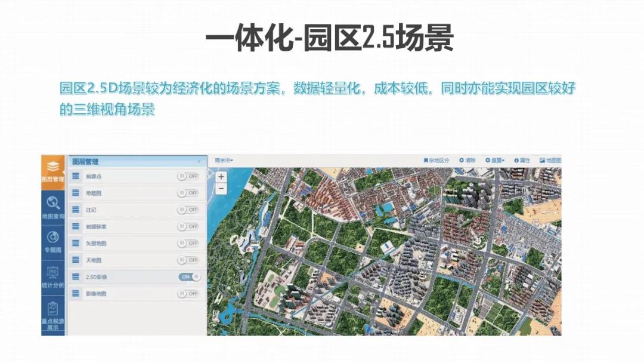Open the 地图查询 map search sidebar icon
This screenshot has height=363, width=644.
53,207
